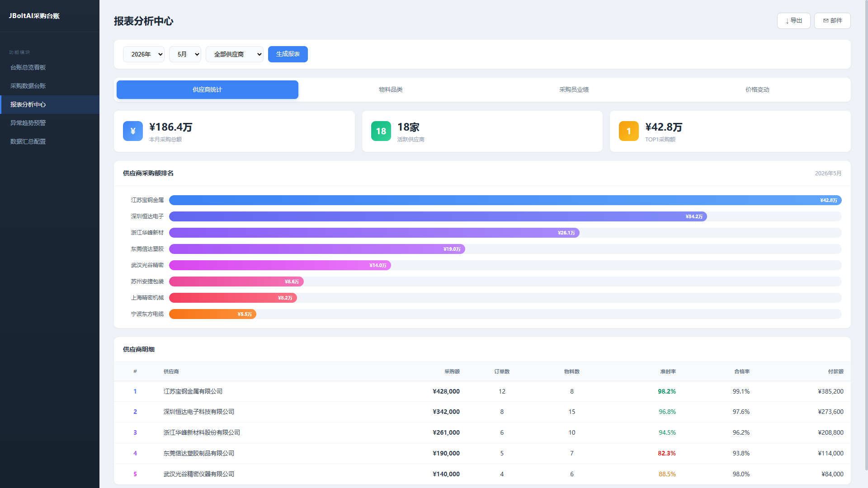Click the blue yen icon on the total purchase card

[x=133, y=131]
